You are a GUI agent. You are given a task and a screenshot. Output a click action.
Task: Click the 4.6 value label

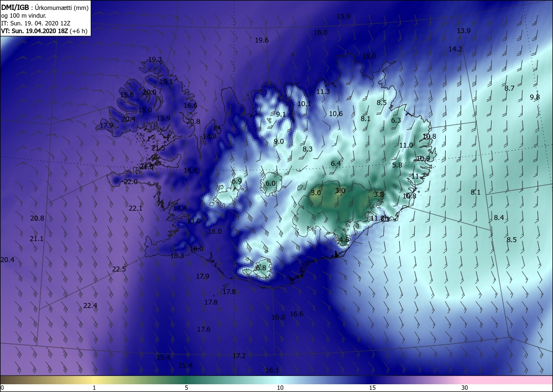click(344, 240)
